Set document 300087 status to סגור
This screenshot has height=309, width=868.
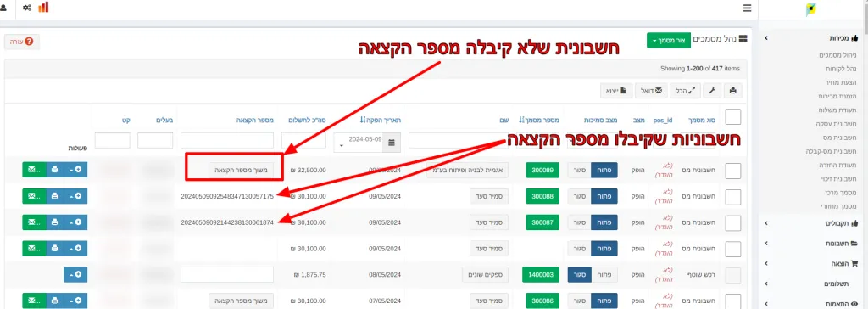point(580,222)
